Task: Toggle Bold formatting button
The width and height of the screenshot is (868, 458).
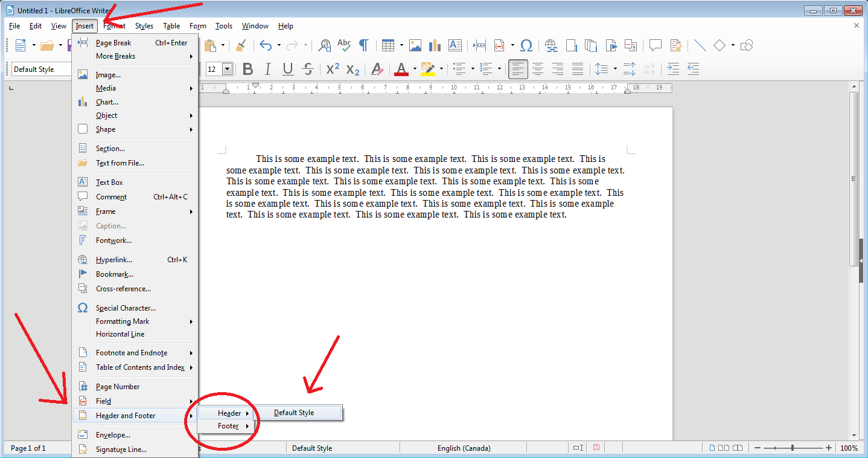Action: pyautogui.click(x=247, y=69)
